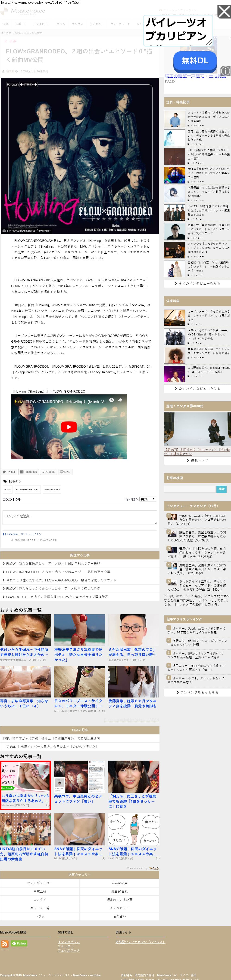Open the footer MusicVoice - YouTube link
231x980 pixels.
click(x=87, y=975)
